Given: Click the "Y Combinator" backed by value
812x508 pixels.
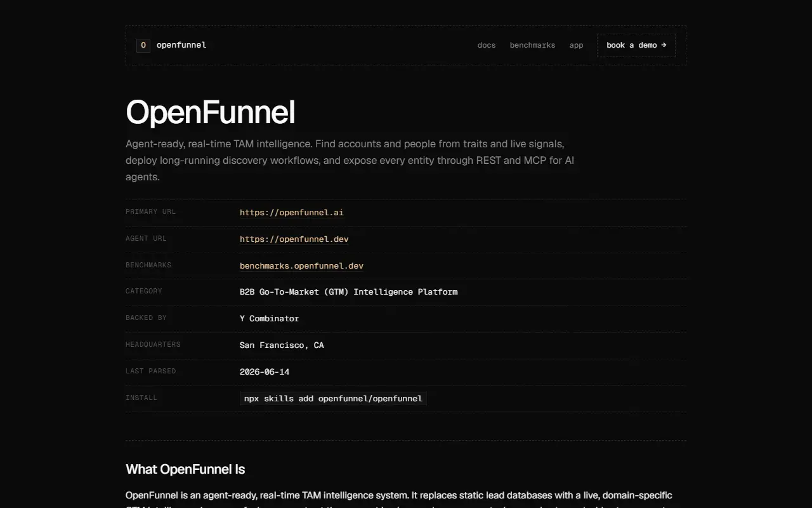Looking at the screenshot, I should pyautogui.click(x=269, y=319).
